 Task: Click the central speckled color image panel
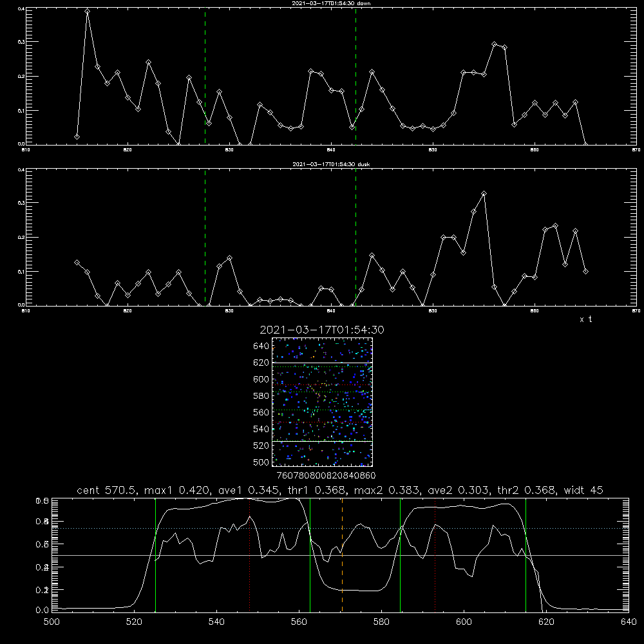click(x=323, y=402)
